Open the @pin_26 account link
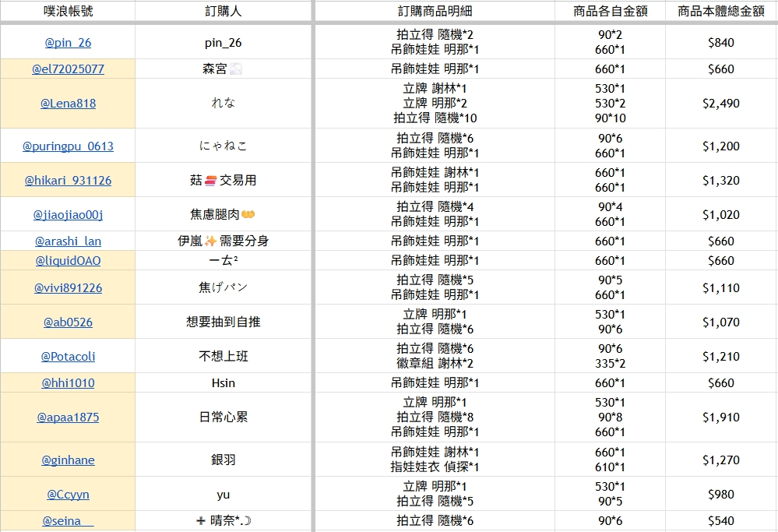Image resolution: width=778 pixels, height=532 pixels. point(68,43)
